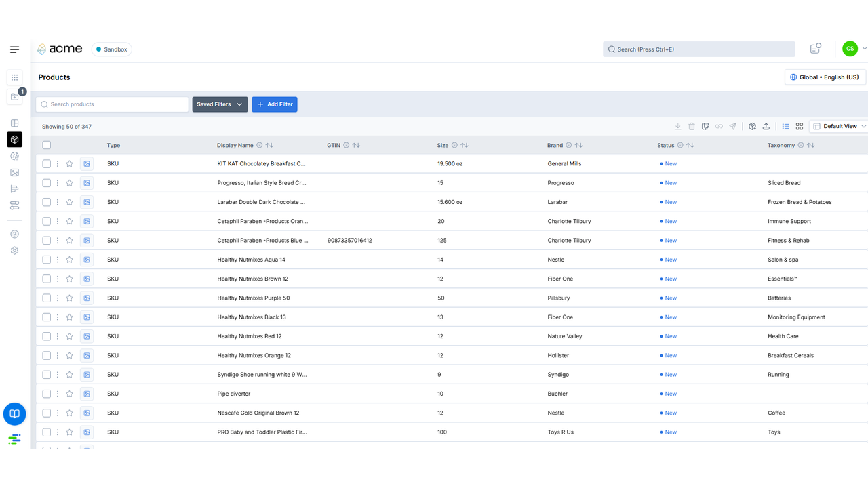Sort by Status column arrows

pos(690,146)
